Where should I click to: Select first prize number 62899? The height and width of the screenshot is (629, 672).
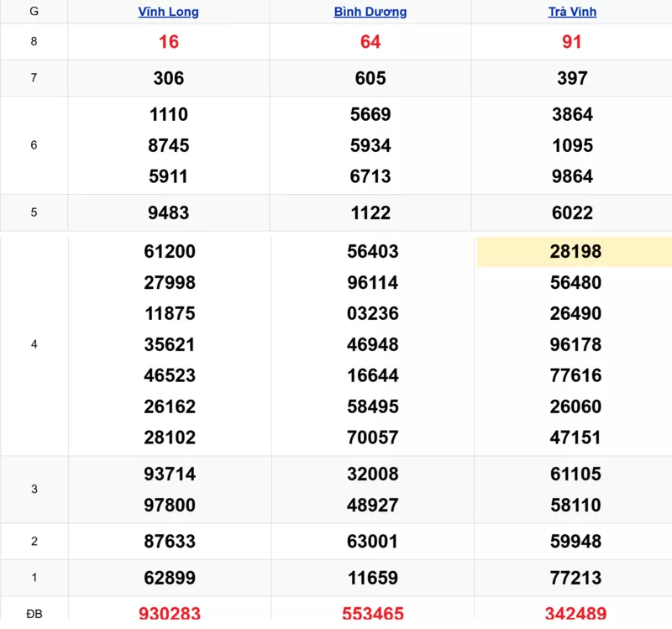[170, 578]
